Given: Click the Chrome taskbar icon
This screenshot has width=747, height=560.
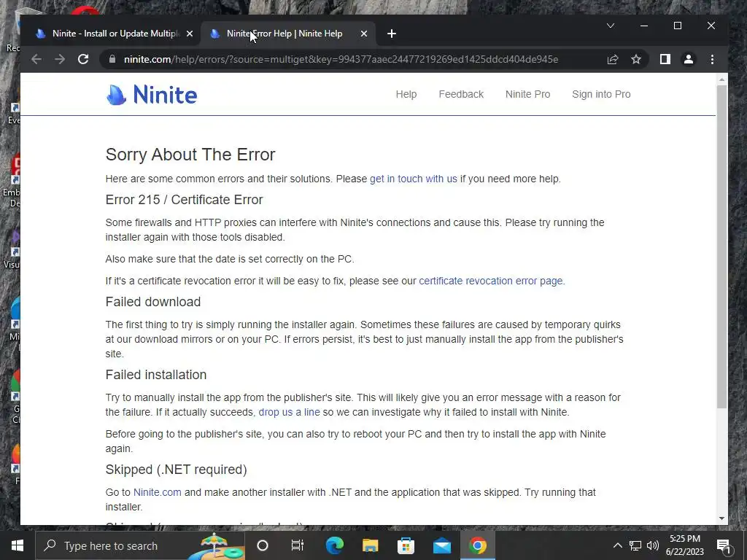Looking at the screenshot, I should 477,545.
